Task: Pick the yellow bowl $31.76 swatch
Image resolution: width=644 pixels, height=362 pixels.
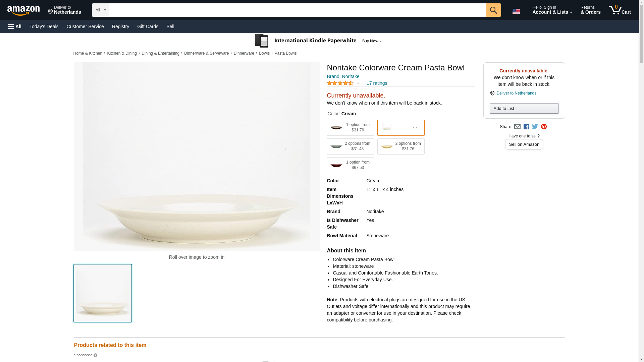Action: pyautogui.click(x=400, y=146)
